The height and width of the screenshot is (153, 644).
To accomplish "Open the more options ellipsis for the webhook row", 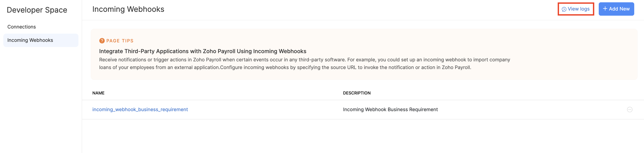I will pos(630,110).
